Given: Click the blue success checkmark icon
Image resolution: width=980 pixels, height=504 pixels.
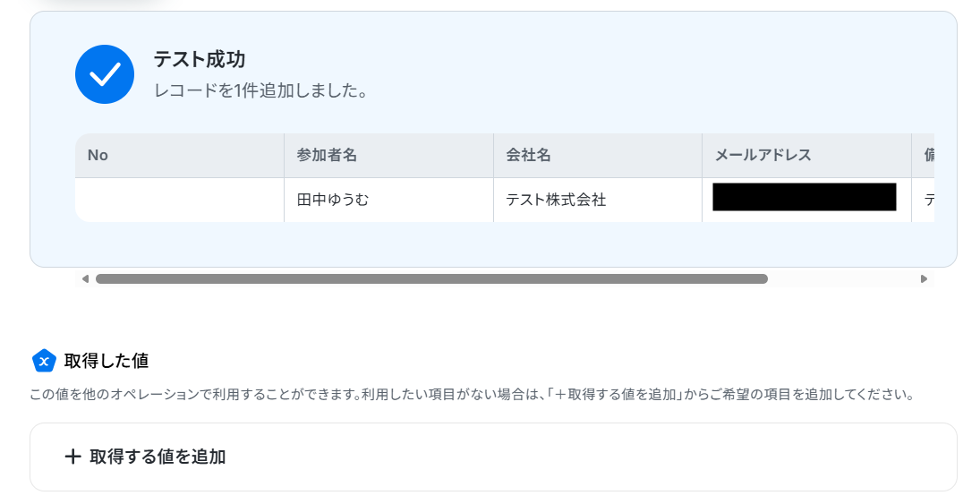Looking at the screenshot, I should pyautogui.click(x=105, y=74).
